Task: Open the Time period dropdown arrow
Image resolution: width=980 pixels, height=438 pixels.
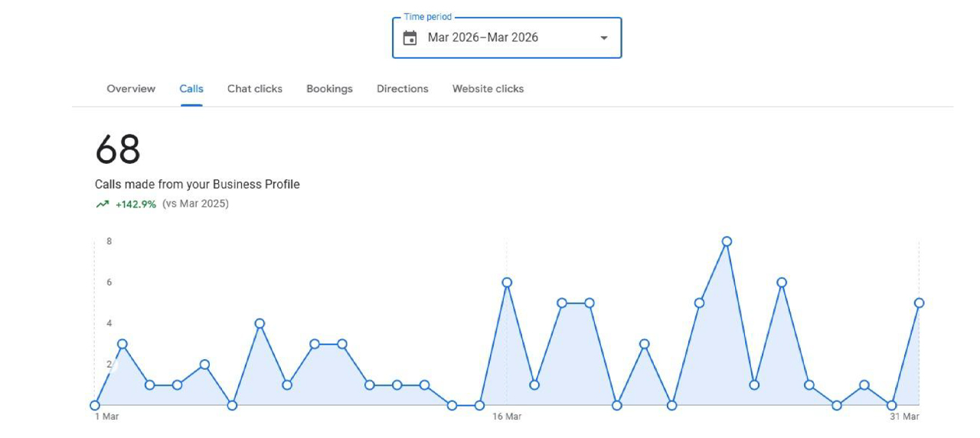Action: click(x=604, y=38)
